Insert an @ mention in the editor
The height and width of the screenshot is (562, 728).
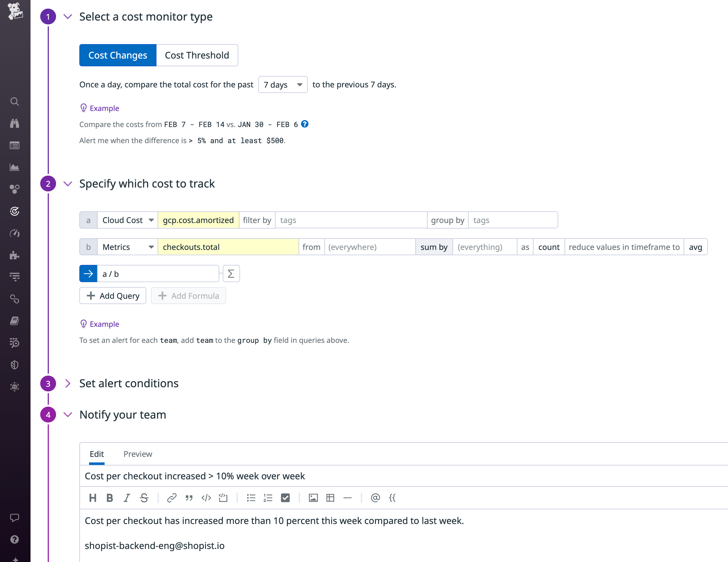pyautogui.click(x=375, y=498)
